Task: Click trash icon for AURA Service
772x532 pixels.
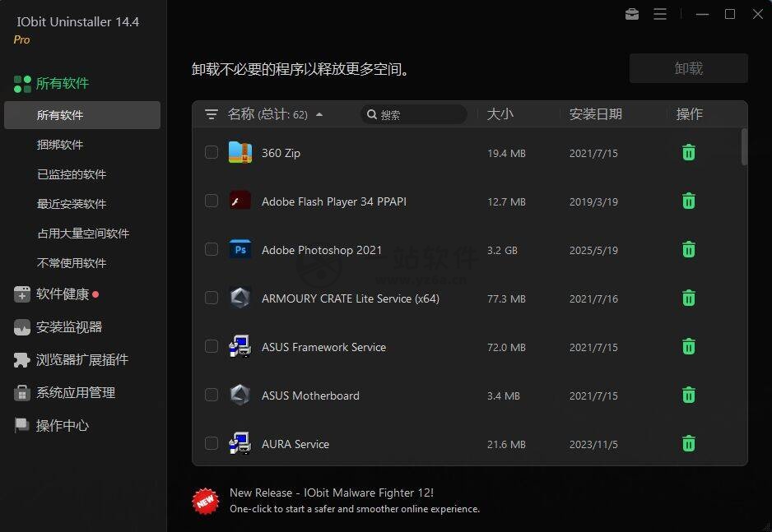Action: pos(689,443)
